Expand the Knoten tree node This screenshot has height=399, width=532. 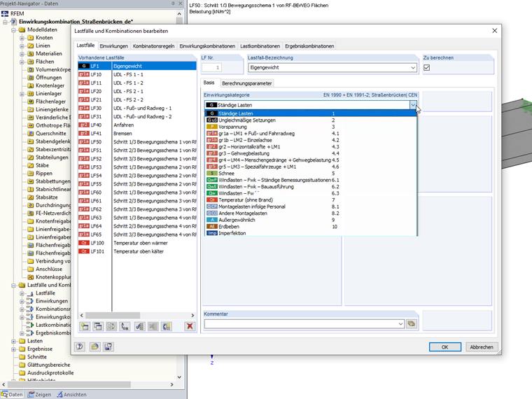tap(22, 38)
